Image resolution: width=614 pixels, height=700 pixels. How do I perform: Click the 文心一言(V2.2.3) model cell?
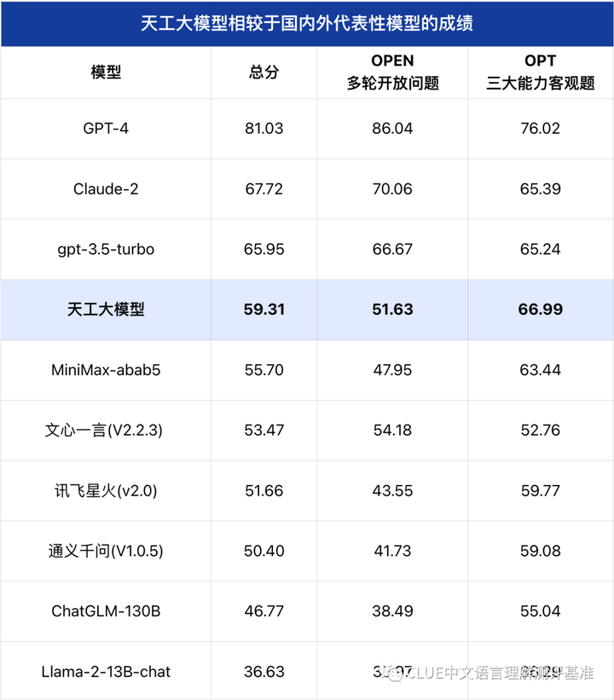106,431
